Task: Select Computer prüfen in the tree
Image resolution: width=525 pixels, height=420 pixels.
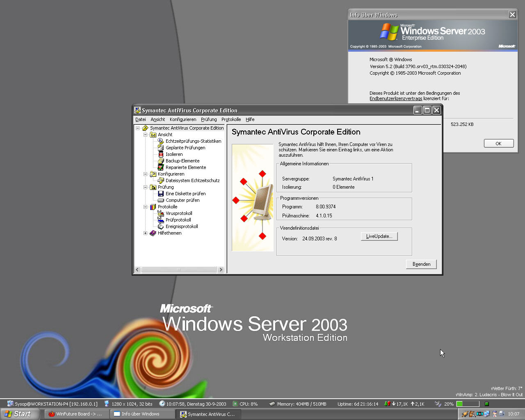Action: pyautogui.click(x=182, y=200)
